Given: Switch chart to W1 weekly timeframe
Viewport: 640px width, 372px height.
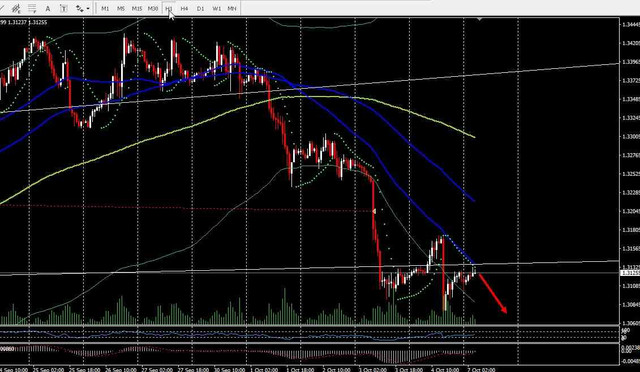Looking at the screenshot, I should [x=216, y=9].
